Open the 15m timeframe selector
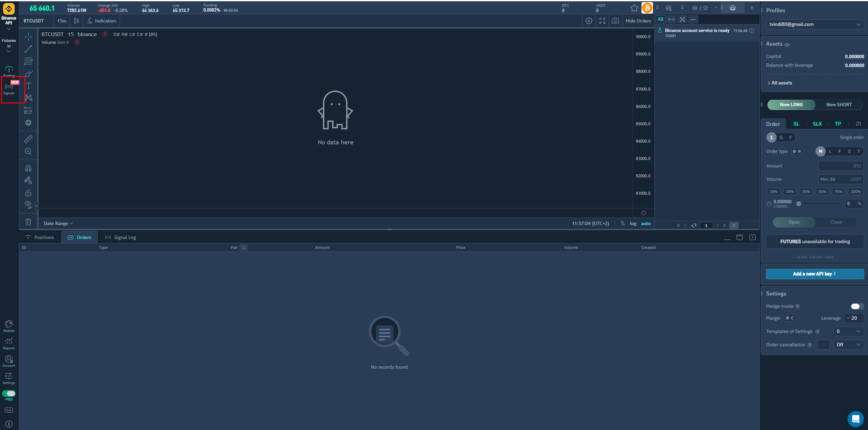 point(62,21)
